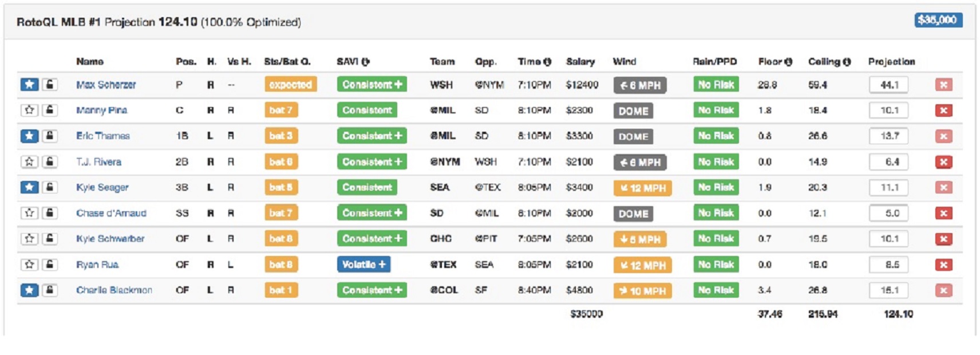Toggle favorite star for T.J. Rivera
This screenshot has height=355, width=980.
pyautogui.click(x=29, y=161)
